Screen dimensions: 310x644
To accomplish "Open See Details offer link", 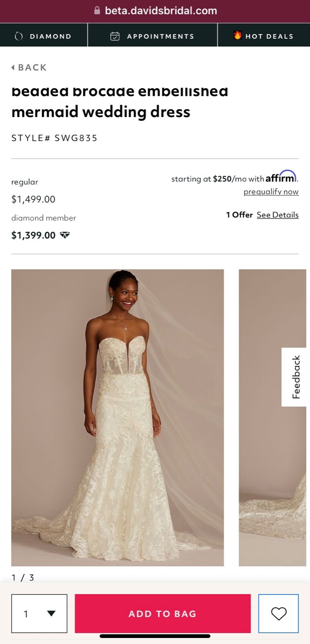I will [x=278, y=215].
